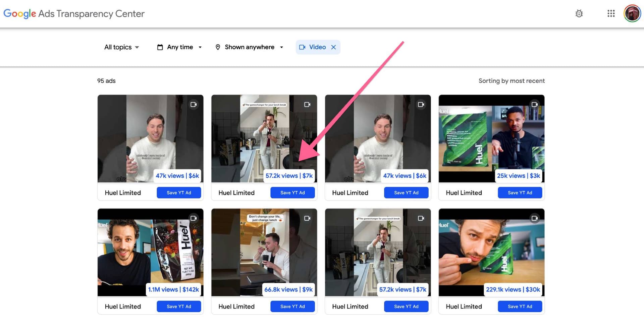
Task: Click the top-row 57.2k views | $7k badge
Action: (289, 176)
